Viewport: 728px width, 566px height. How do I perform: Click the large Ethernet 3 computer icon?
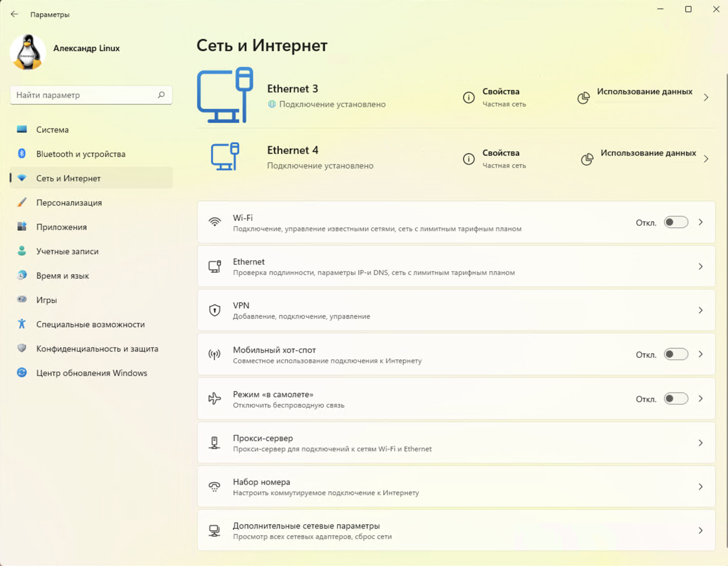pos(225,95)
